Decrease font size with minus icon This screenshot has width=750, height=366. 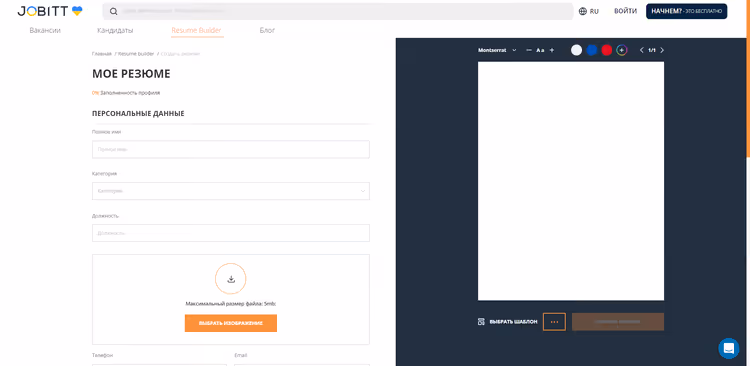click(x=529, y=50)
